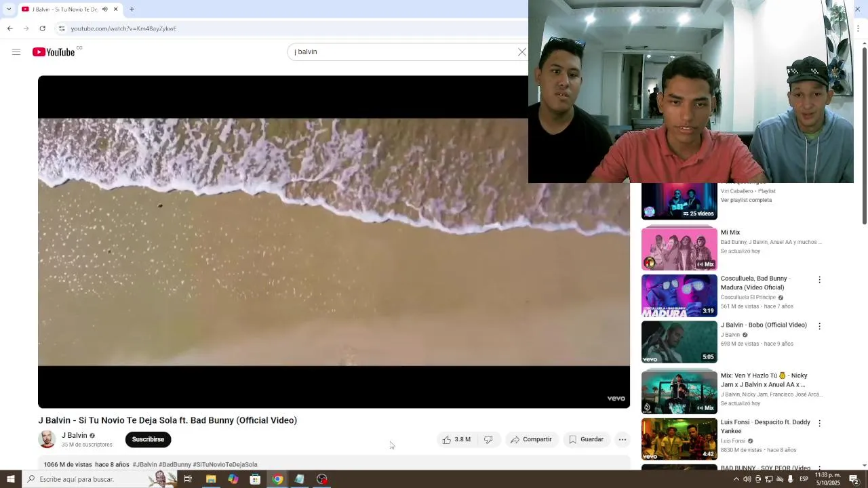Image resolution: width=868 pixels, height=488 pixels.
Task: Open the Ven Y Hazlo Tú mix thumbnail
Action: click(x=679, y=392)
